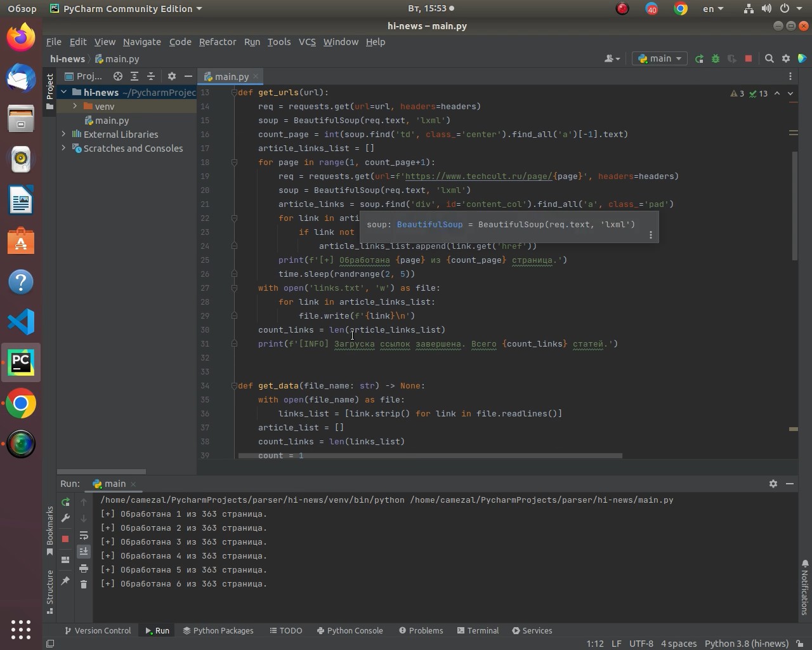Select main.py in project tree

tap(112, 120)
